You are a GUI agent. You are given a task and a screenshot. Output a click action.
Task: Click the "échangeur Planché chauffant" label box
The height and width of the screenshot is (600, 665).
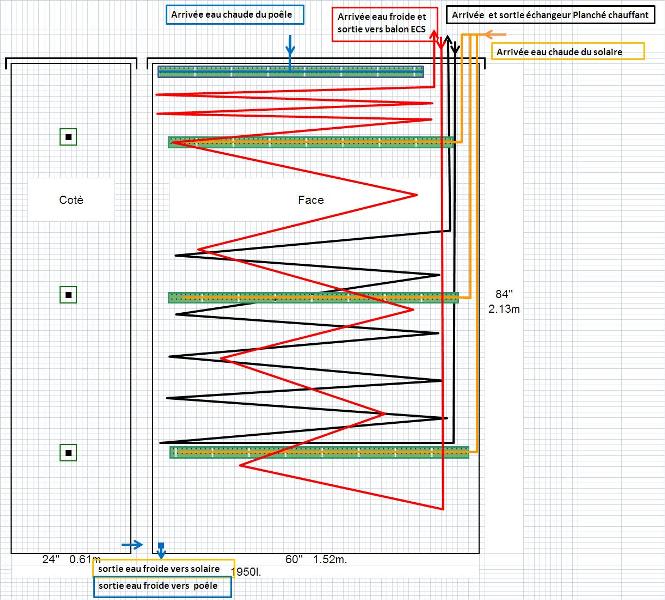[548, 16]
